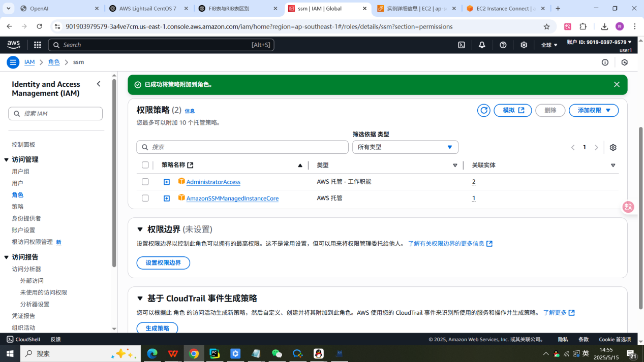Image resolution: width=644 pixels, height=362 pixels.
Task: Open the help question mark menu
Action: point(503,45)
